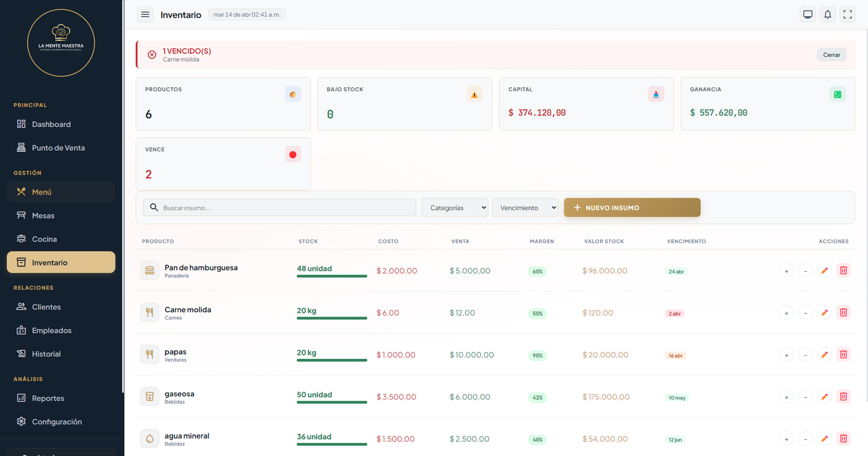Click agua mineral stock progress bar

point(332,444)
